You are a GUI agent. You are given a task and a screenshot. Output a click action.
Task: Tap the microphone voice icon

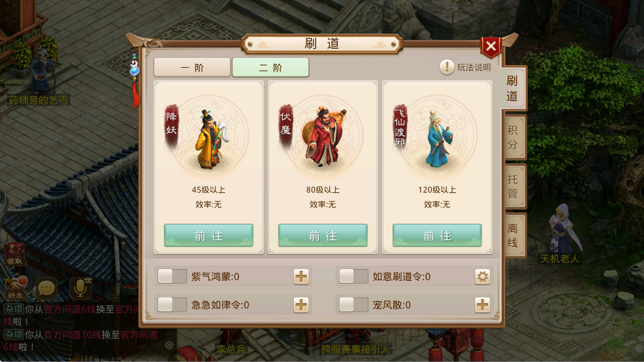[x=80, y=288]
